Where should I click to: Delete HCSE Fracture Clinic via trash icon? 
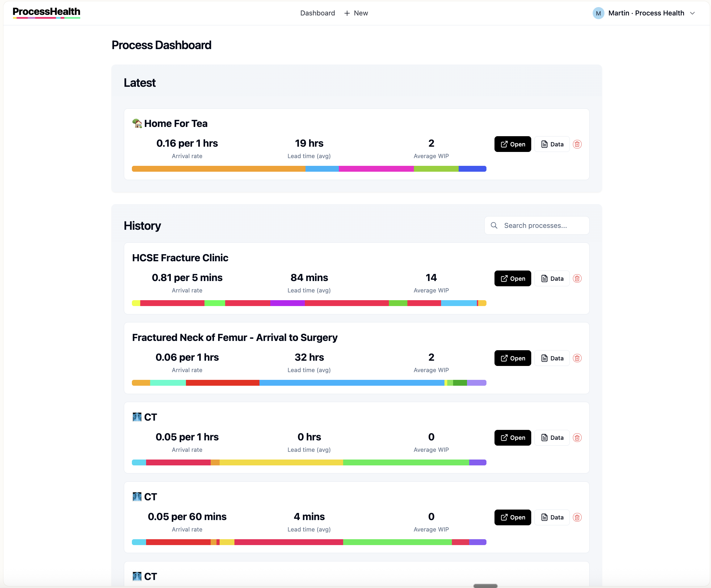[x=577, y=278]
